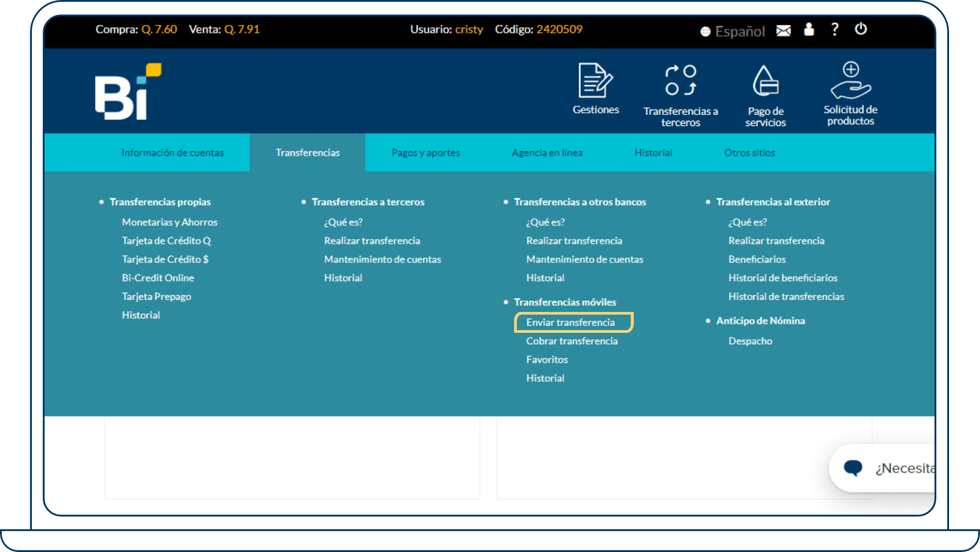Screen dimensions: 980x552
Task: Open Favoritos under Transferencias móviles
Action: pyautogui.click(x=547, y=360)
